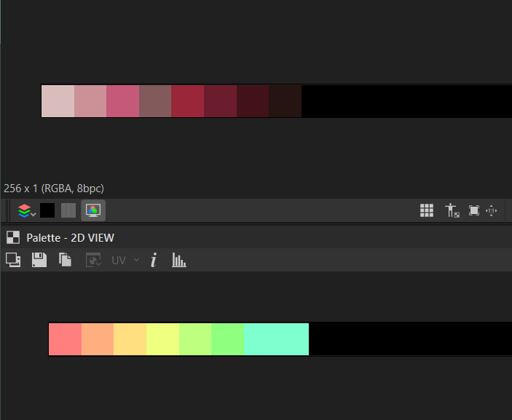Image resolution: width=512 pixels, height=420 pixels.
Task: Reset zoom to 1:1 size
Action: 492,211
